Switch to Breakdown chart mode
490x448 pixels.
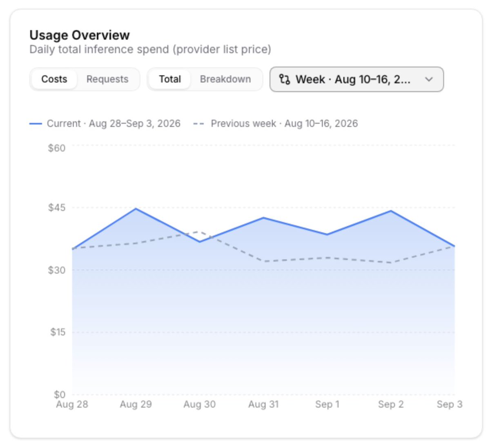pyautogui.click(x=225, y=79)
